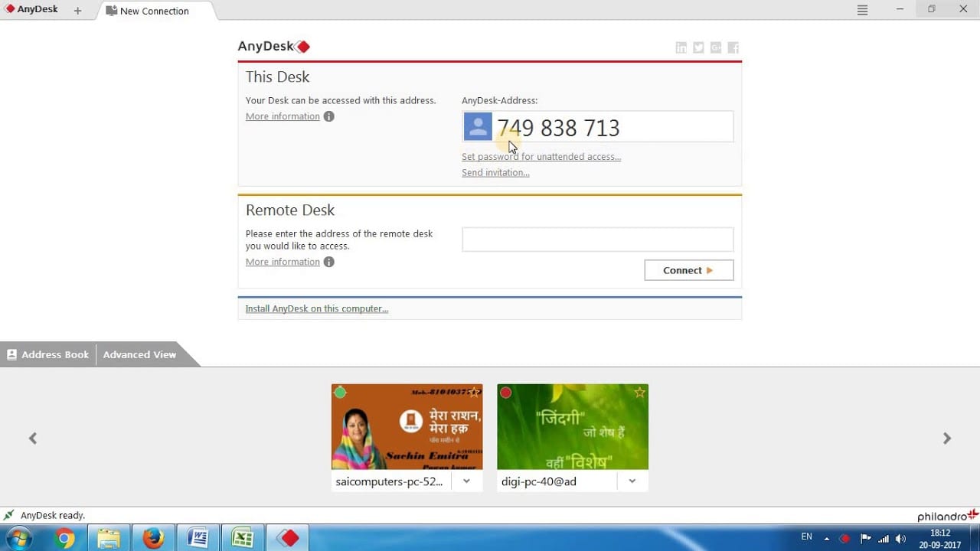
Task: Click the Twitter share icon
Action: pyautogui.click(x=698, y=47)
